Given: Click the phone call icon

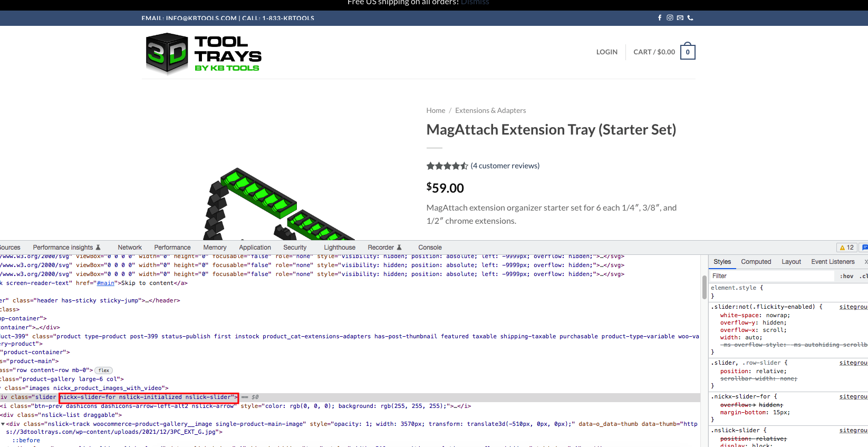Looking at the screenshot, I should tap(690, 18).
